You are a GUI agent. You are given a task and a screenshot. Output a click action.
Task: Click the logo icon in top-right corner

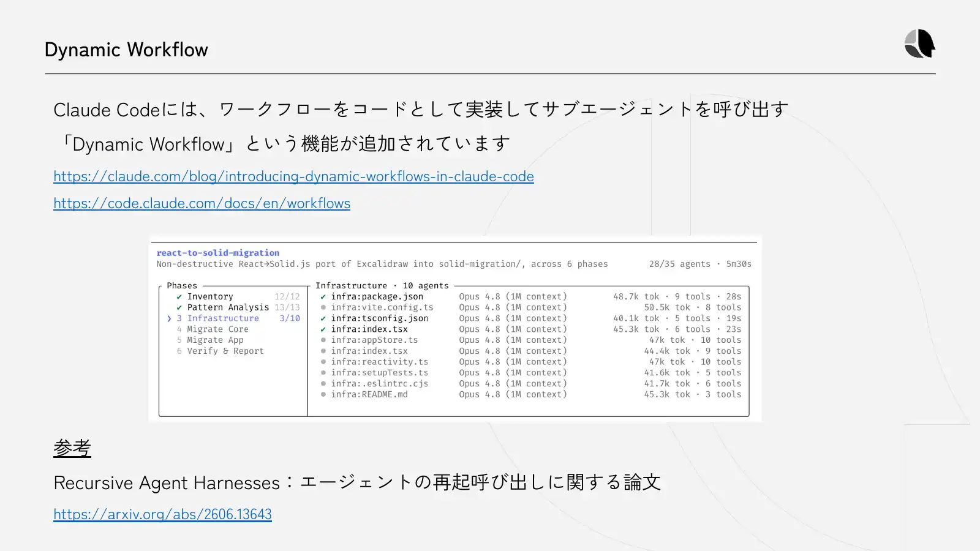(919, 43)
